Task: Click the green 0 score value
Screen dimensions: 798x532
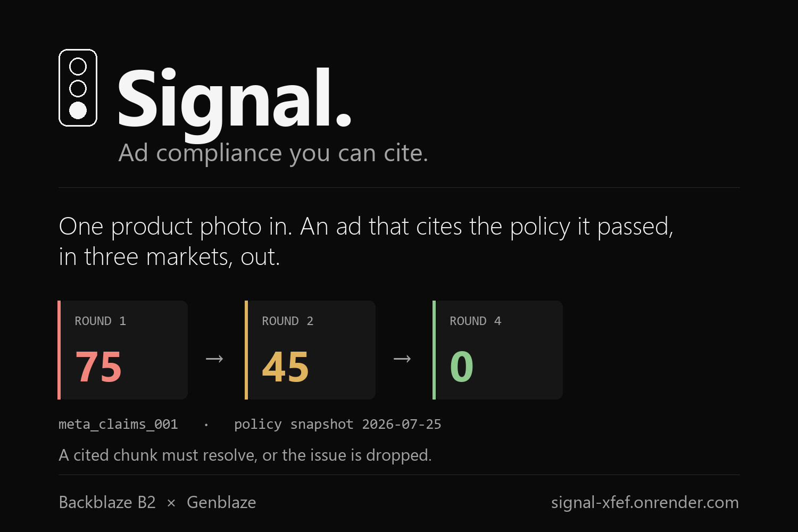Action: click(x=462, y=367)
